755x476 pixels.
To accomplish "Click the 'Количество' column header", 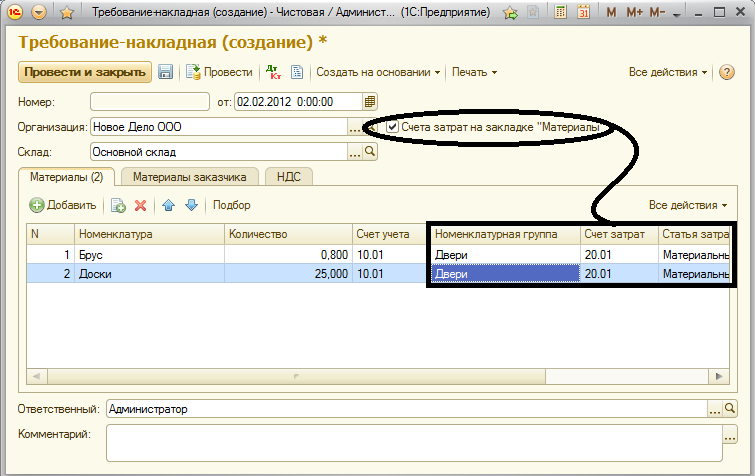I will tap(288, 234).
